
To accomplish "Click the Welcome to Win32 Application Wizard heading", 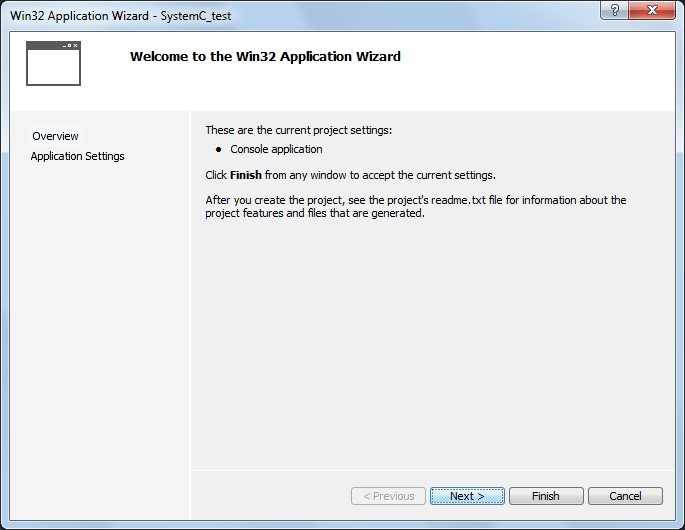I will (265, 57).
